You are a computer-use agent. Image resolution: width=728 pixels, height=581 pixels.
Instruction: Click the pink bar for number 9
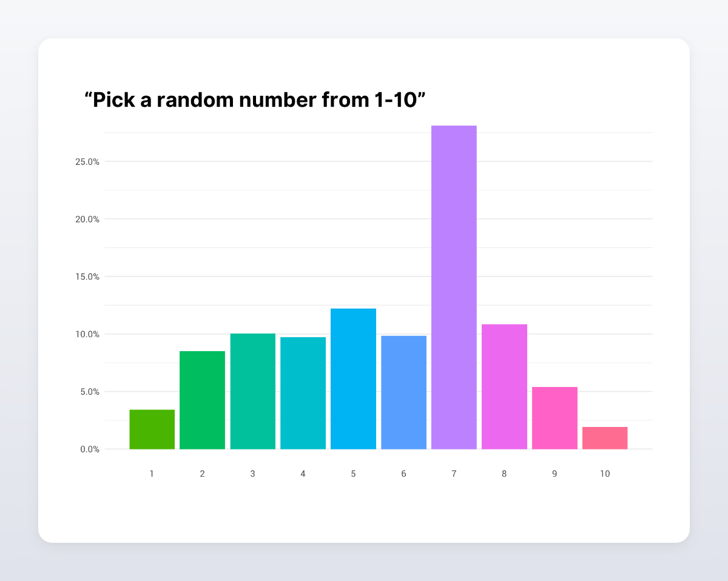pyautogui.click(x=554, y=418)
